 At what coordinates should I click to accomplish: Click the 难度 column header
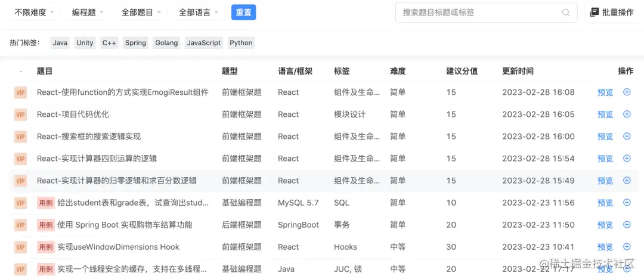click(398, 71)
